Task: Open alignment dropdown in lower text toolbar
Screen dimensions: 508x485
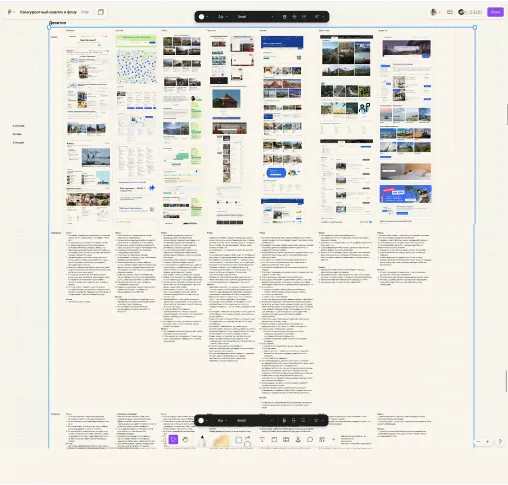Action: tap(319, 421)
